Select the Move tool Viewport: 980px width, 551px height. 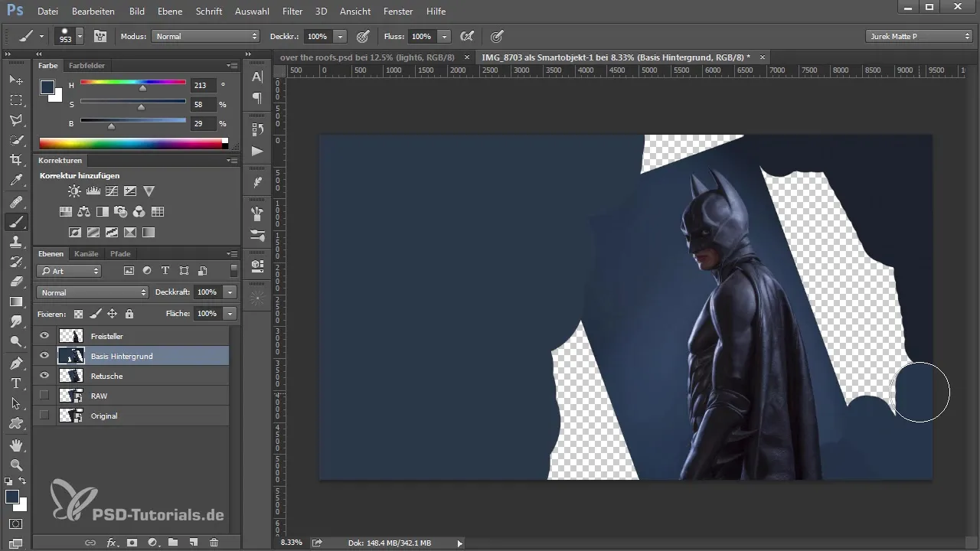16,80
